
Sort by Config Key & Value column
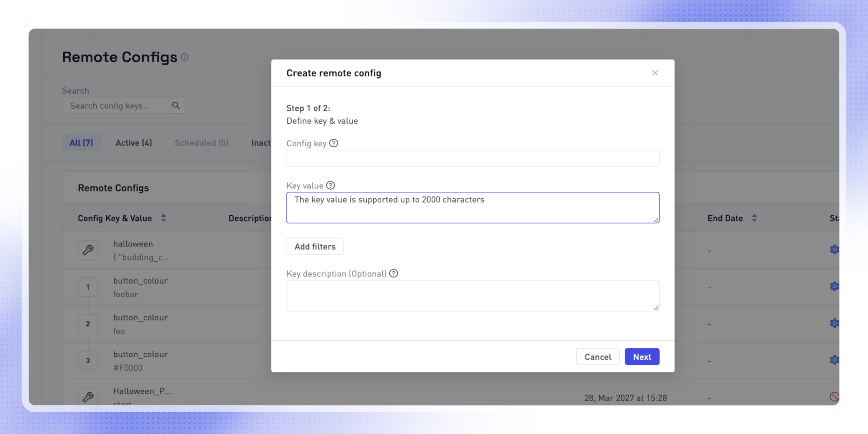pyautogui.click(x=164, y=218)
